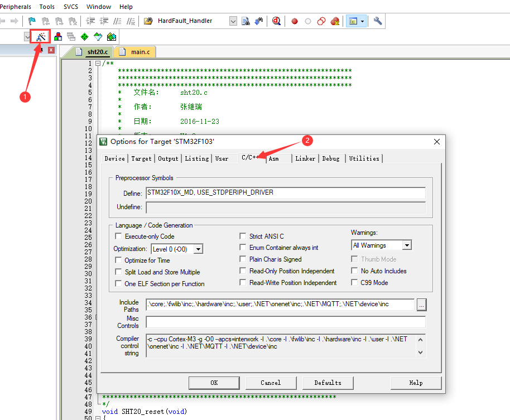Go to previous bookmark icon
Image resolution: width=510 pixels, height=420 pixels.
click(x=46, y=21)
